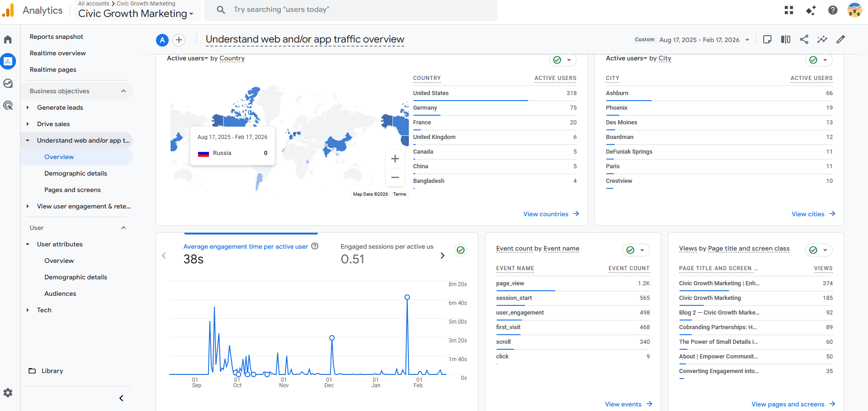Click the View cities link
This screenshot has height=411, width=868.
(x=814, y=214)
